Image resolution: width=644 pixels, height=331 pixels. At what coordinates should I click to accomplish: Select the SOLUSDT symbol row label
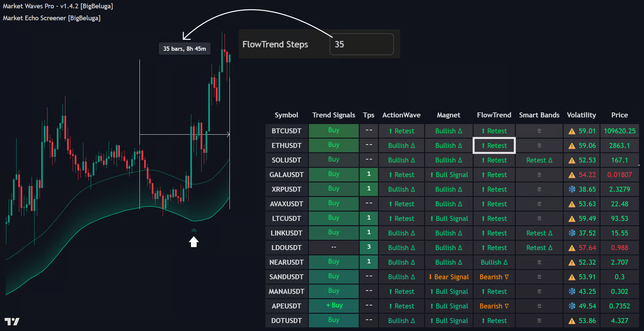286,160
